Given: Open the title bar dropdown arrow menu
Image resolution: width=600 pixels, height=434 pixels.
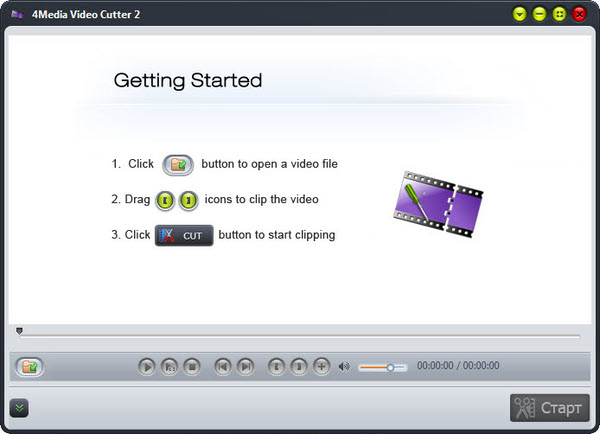Looking at the screenshot, I should (519, 14).
